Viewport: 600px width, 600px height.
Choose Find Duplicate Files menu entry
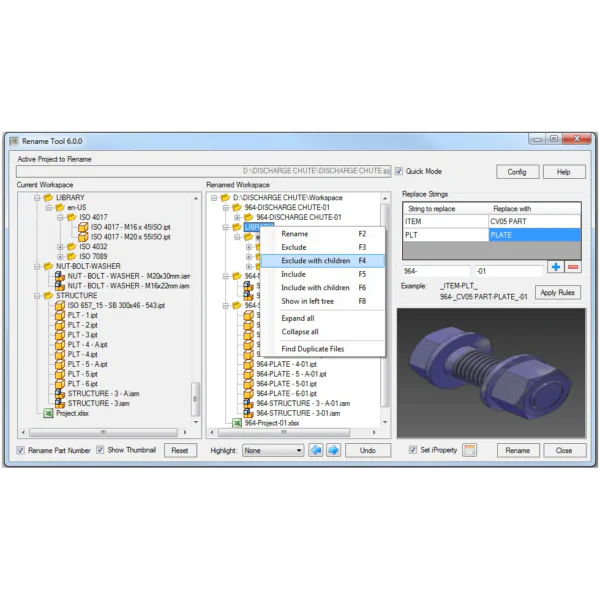click(x=323, y=349)
